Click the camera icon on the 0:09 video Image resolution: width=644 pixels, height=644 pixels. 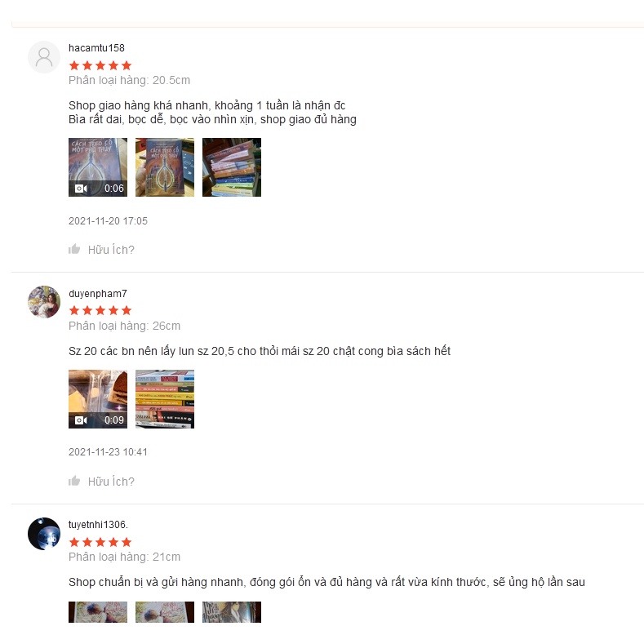pyautogui.click(x=81, y=420)
